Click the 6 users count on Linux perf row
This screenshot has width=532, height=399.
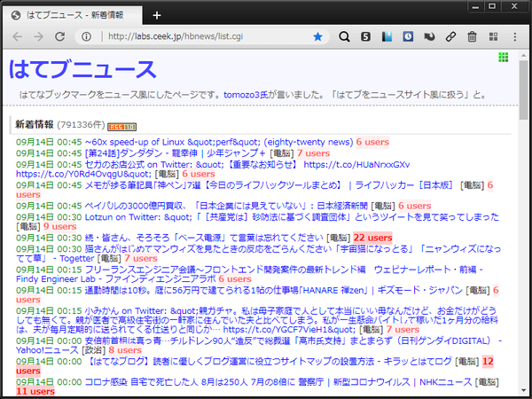pyautogui.click(x=372, y=142)
